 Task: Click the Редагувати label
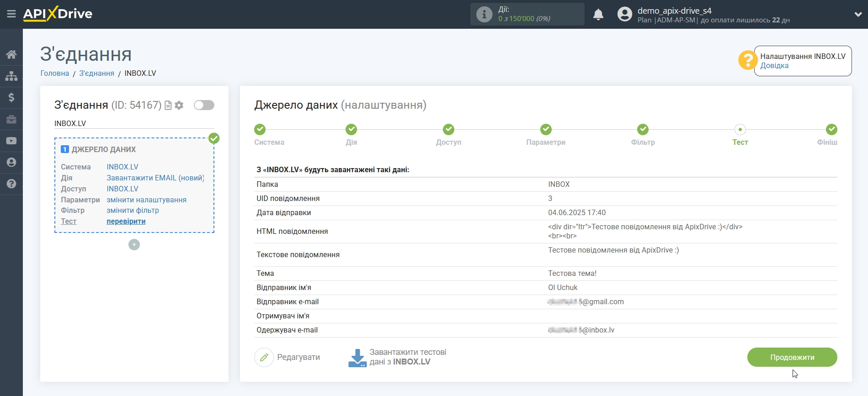pos(298,357)
